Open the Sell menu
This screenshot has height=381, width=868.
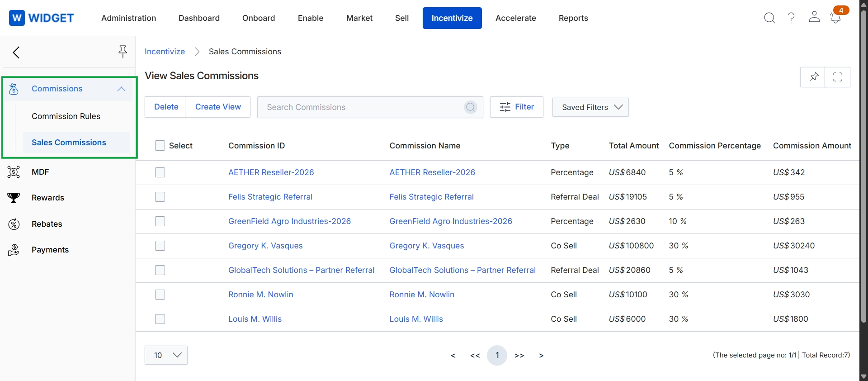(402, 18)
